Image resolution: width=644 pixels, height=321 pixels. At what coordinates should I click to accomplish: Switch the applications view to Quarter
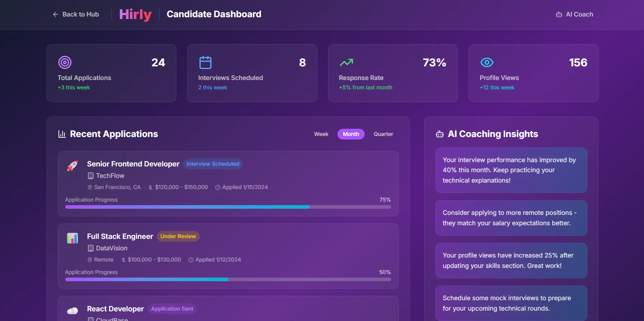pos(383,134)
